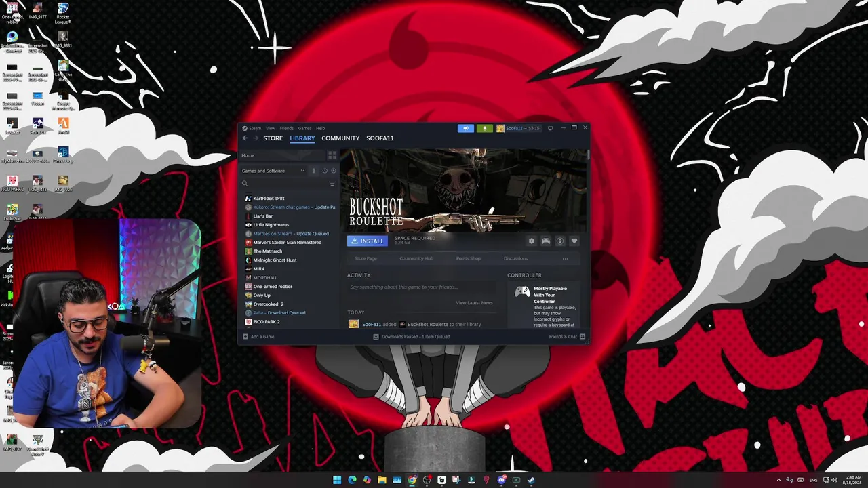Open the Games menu
The width and height of the screenshot is (868, 488).
pyautogui.click(x=304, y=128)
